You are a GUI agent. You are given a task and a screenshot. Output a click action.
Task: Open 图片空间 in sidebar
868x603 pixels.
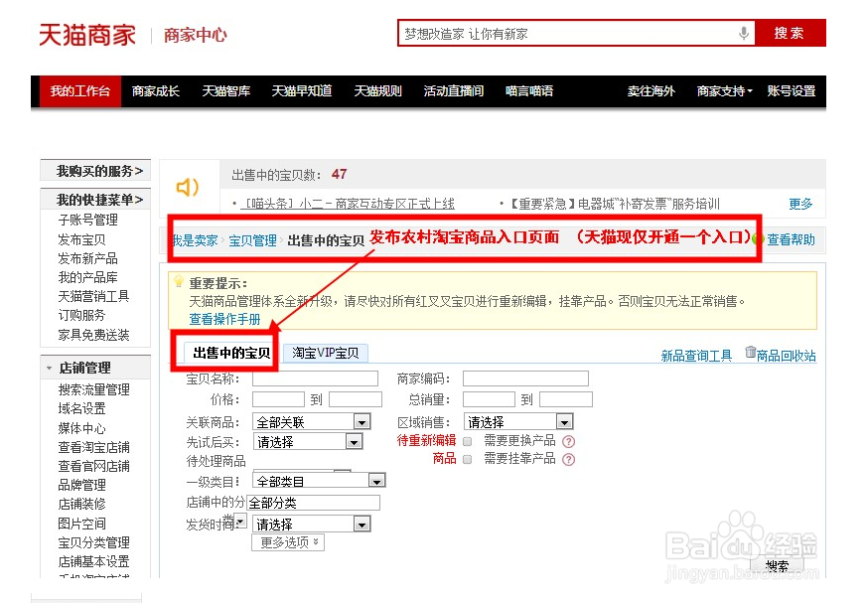[x=81, y=524]
